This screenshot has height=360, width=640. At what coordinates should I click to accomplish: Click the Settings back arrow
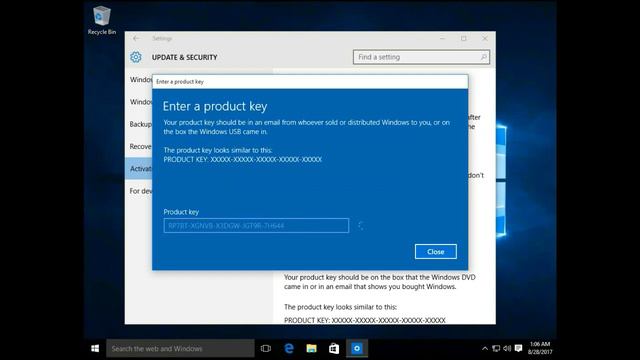pyautogui.click(x=136, y=38)
